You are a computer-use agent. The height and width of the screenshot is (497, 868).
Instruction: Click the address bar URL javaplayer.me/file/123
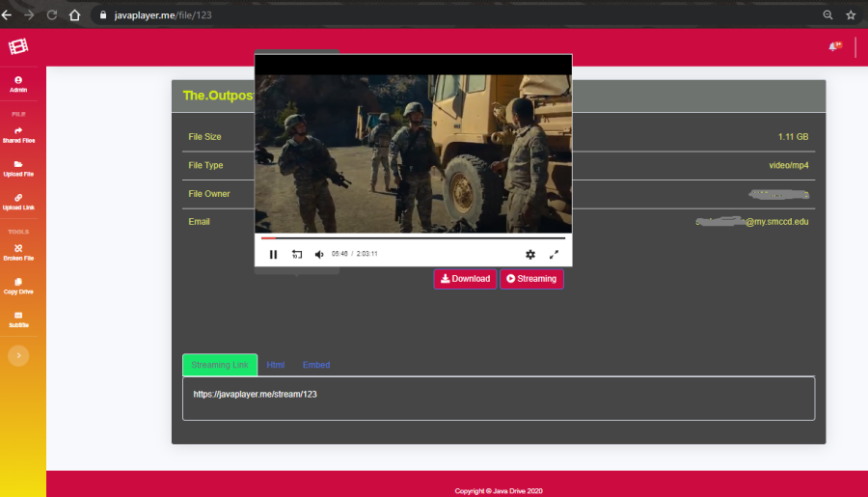(163, 15)
